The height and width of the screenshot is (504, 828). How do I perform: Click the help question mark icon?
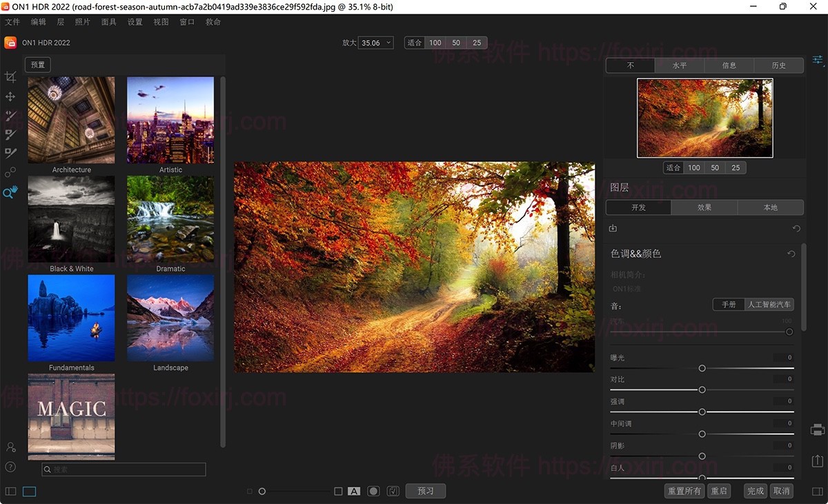[x=10, y=467]
